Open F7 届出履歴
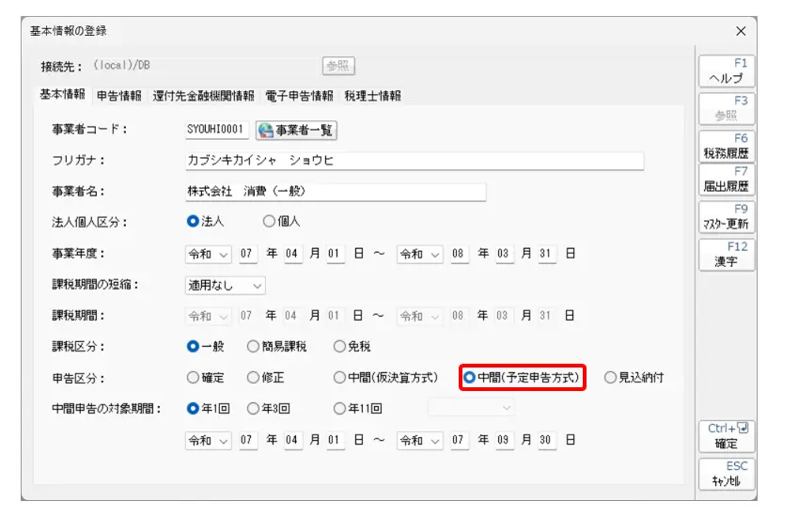 (726, 180)
